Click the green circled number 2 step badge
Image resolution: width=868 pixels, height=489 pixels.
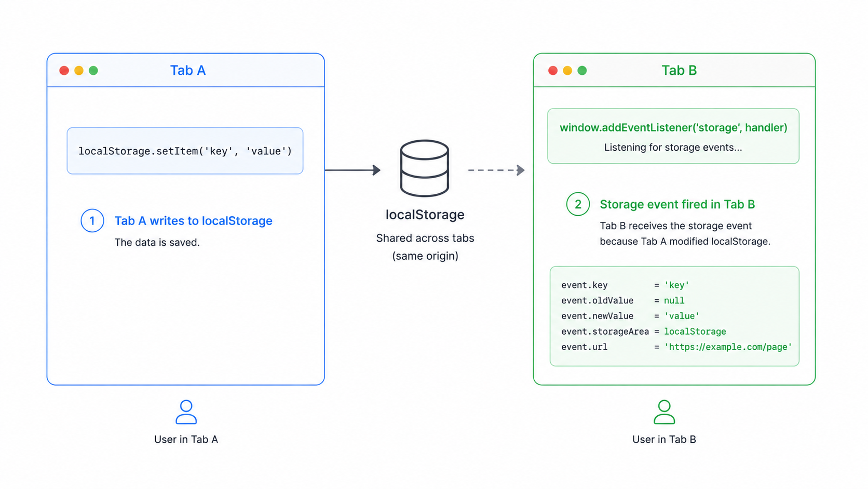coord(578,204)
